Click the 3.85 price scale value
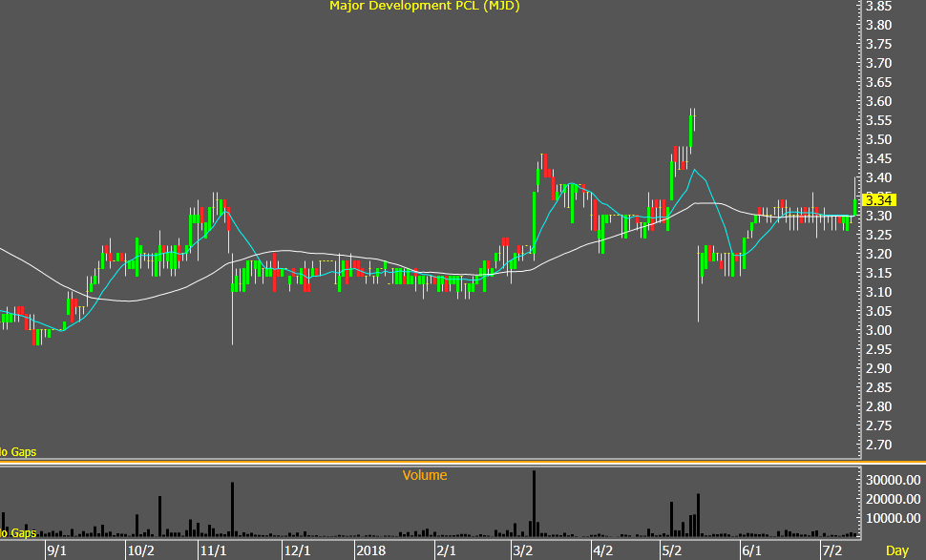The height and width of the screenshot is (560, 926). tap(878, 6)
